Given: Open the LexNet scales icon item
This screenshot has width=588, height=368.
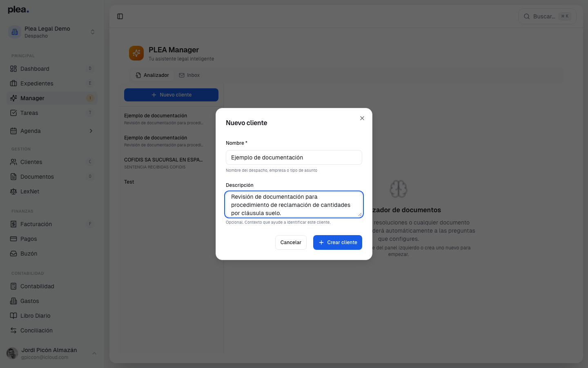Looking at the screenshot, I should point(52,191).
